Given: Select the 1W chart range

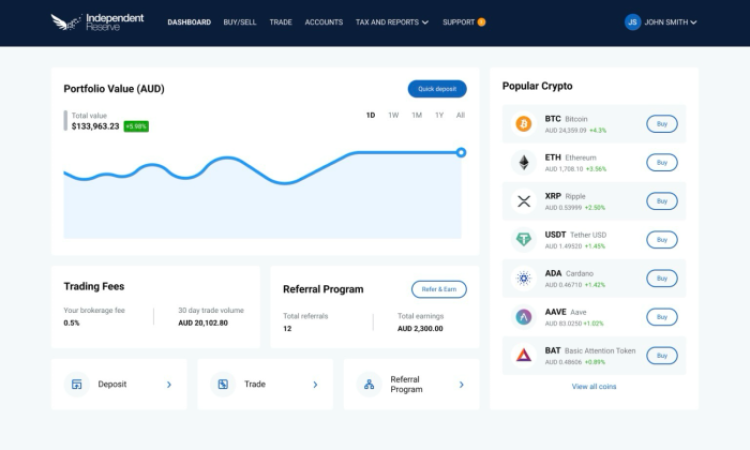Looking at the screenshot, I should pos(393,115).
